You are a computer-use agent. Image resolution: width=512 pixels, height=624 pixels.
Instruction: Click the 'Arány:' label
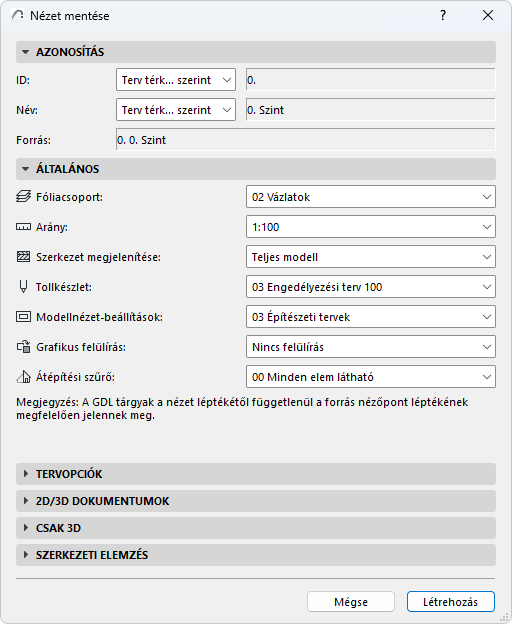[x=52, y=227]
